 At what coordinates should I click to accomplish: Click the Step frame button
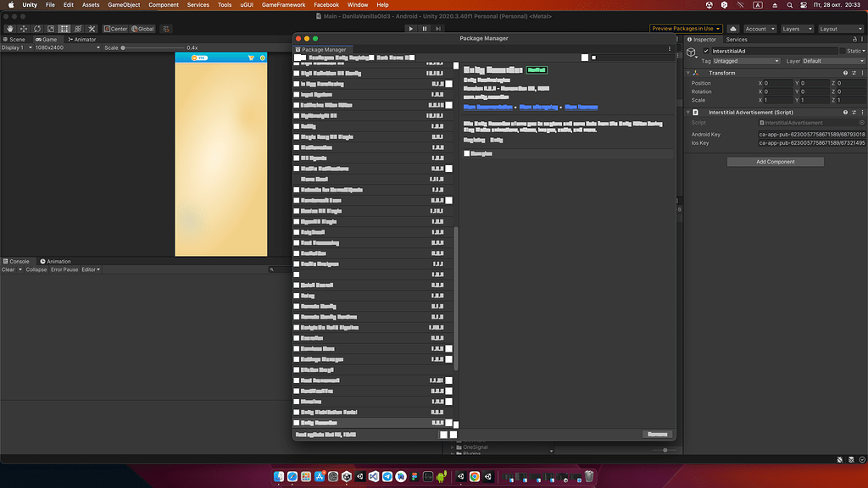[437, 28]
